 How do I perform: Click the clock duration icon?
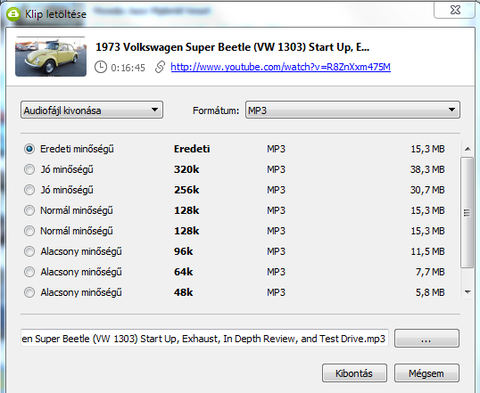pos(100,67)
